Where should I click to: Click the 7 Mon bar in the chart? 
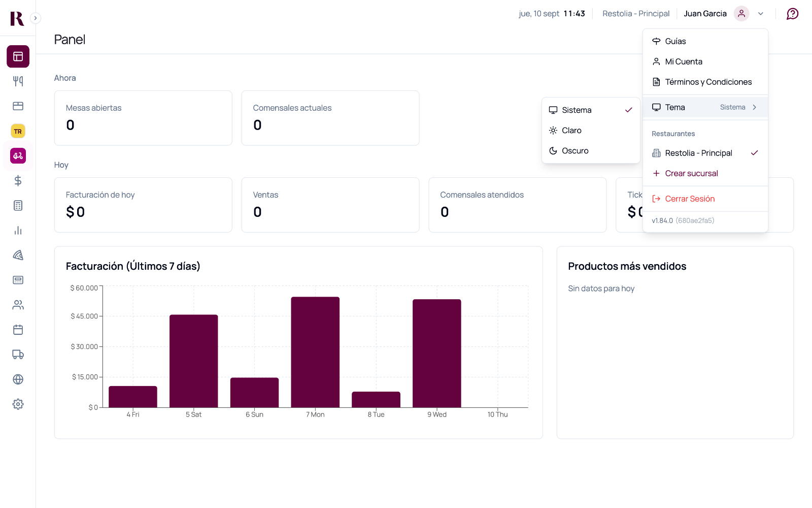coord(315,352)
